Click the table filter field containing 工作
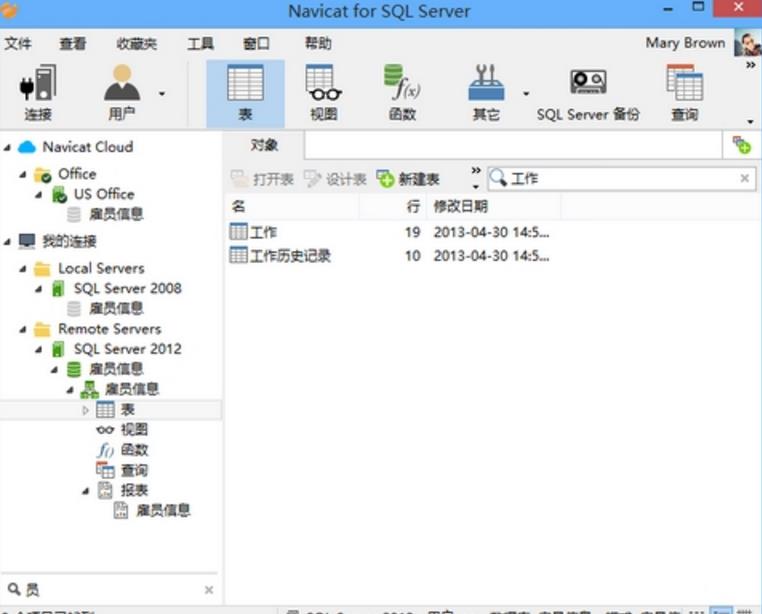 tap(622, 178)
